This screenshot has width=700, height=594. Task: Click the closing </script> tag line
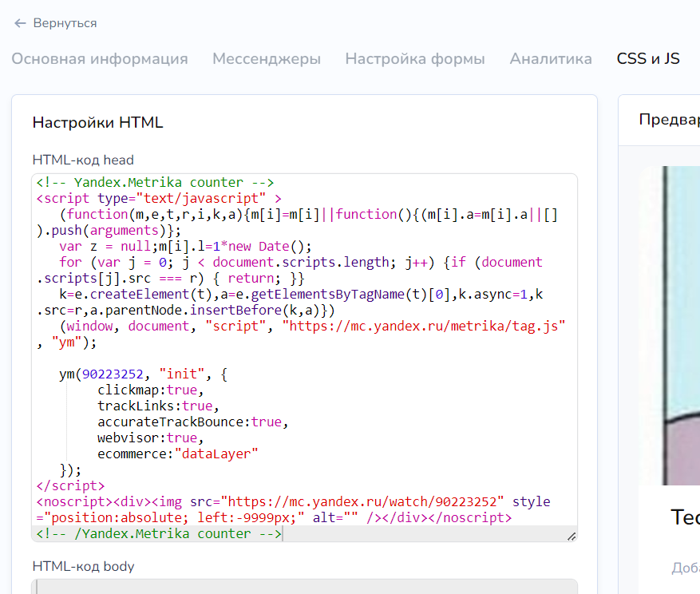click(x=70, y=486)
